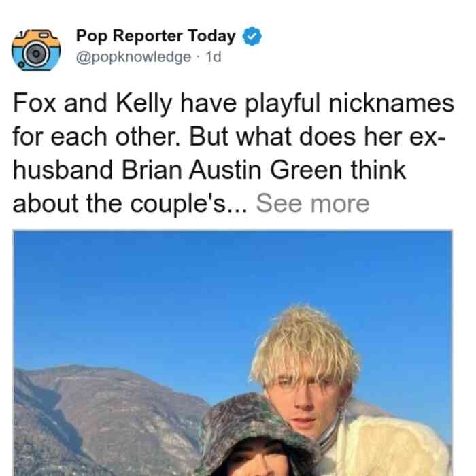This screenshot has height=476, width=476.
Task: Open the Pop Reporter Today account name
Action: click(156, 36)
